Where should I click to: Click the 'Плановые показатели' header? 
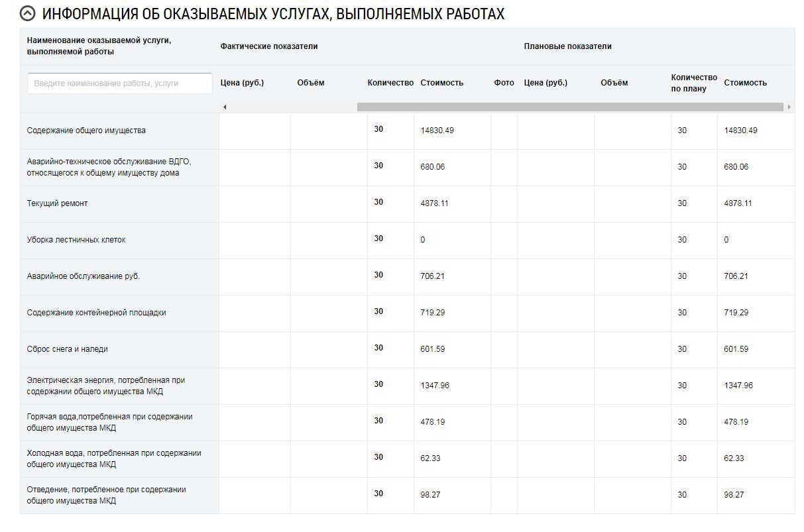(568, 46)
